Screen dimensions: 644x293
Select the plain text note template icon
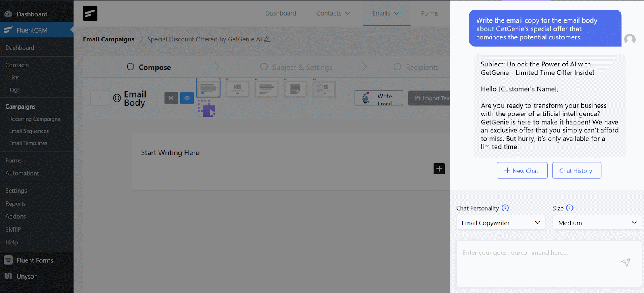pos(295,89)
